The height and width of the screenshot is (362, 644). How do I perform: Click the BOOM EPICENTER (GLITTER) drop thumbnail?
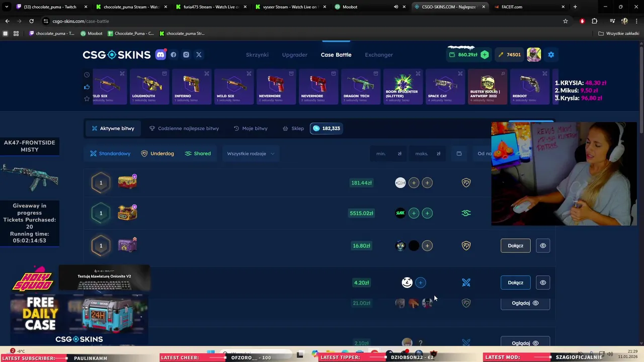(403, 86)
